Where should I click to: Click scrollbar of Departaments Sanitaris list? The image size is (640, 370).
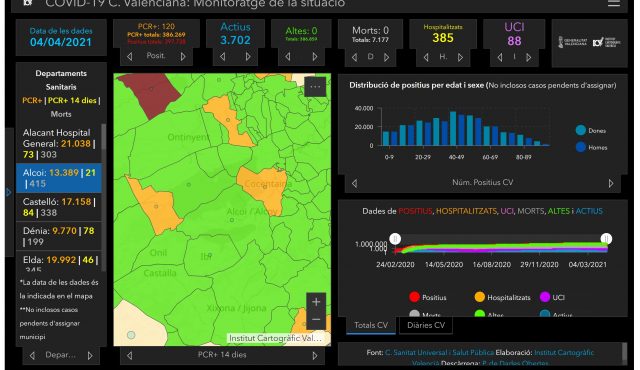point(104,138)
